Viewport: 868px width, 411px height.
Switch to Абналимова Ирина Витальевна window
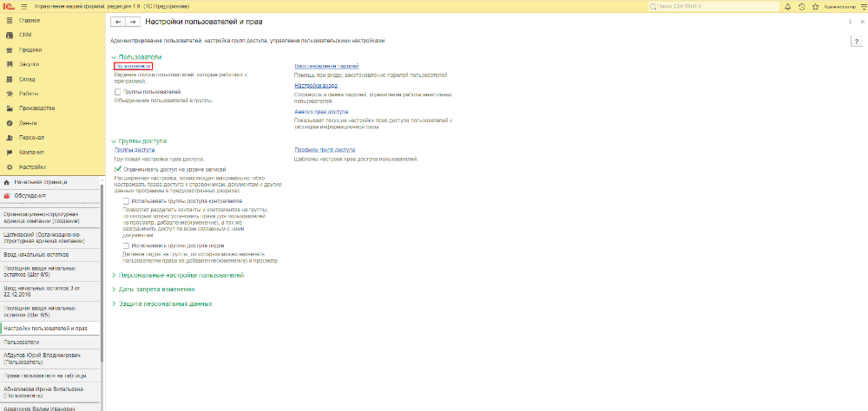(50, 392)
